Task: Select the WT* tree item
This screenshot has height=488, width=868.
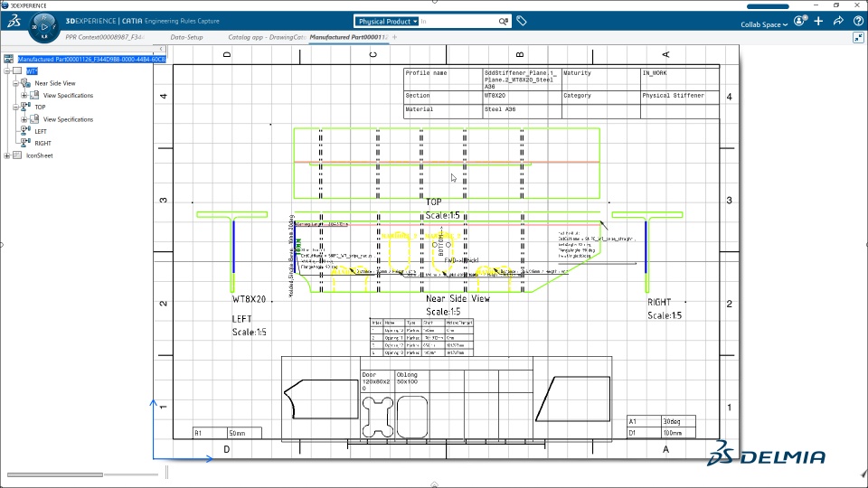Action: pos(32,70)
